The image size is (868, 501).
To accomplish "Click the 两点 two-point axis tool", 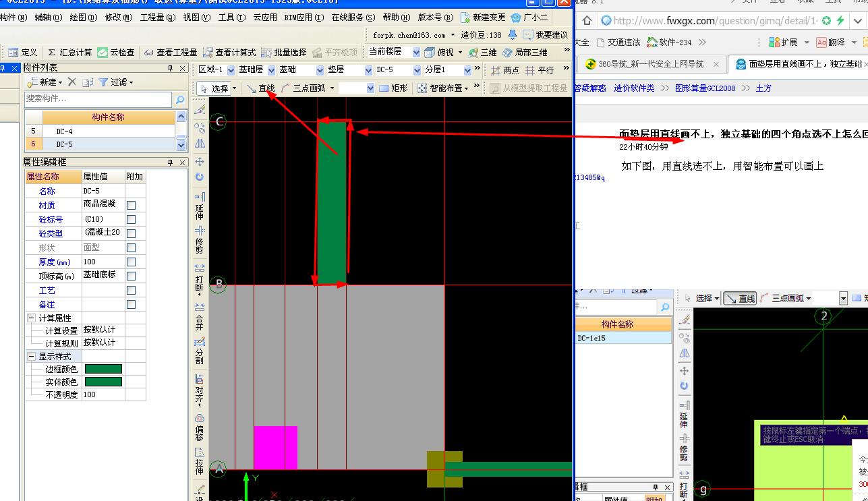I will click(506, 69).
